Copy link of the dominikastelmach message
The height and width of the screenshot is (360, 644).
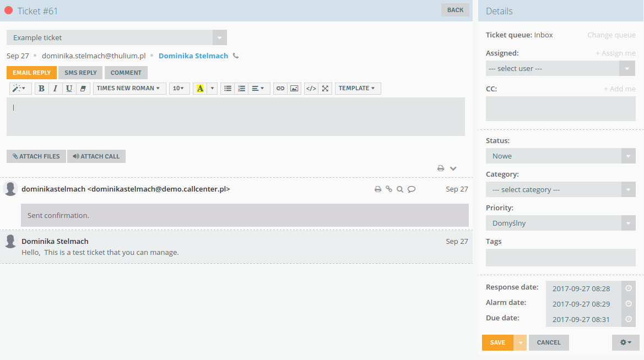(x=389, y=189)
